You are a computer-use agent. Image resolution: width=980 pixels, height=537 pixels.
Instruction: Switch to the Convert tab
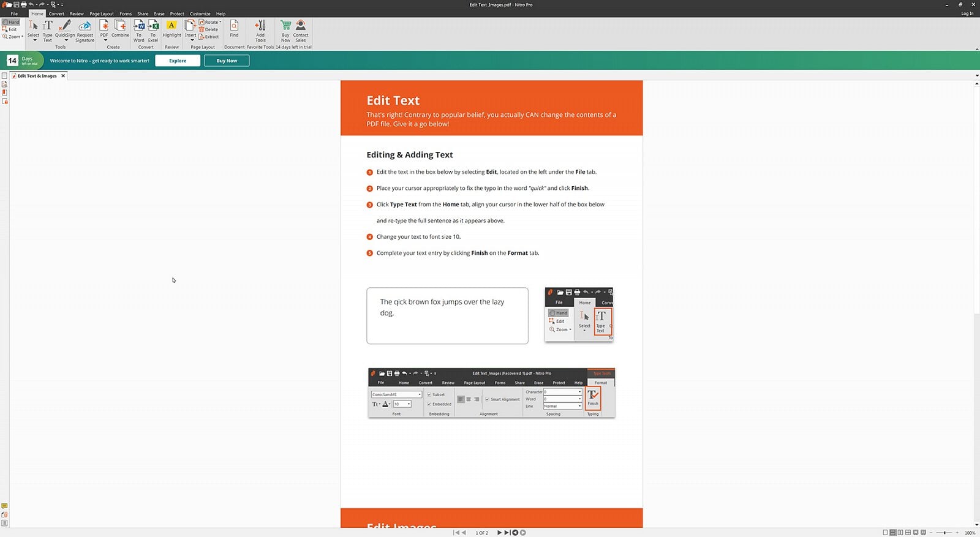[x=56, y=13]
